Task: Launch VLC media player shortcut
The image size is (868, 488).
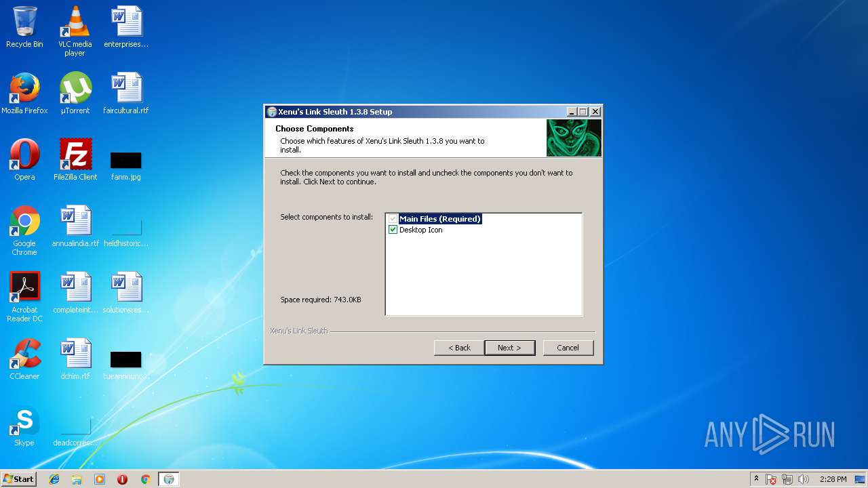Action: tap(75, 31)
